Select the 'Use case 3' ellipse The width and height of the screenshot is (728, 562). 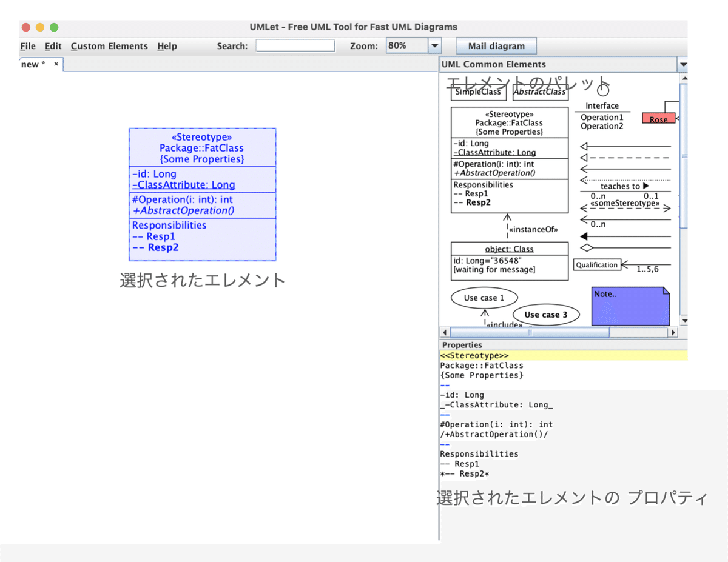(x=546, y=315)
